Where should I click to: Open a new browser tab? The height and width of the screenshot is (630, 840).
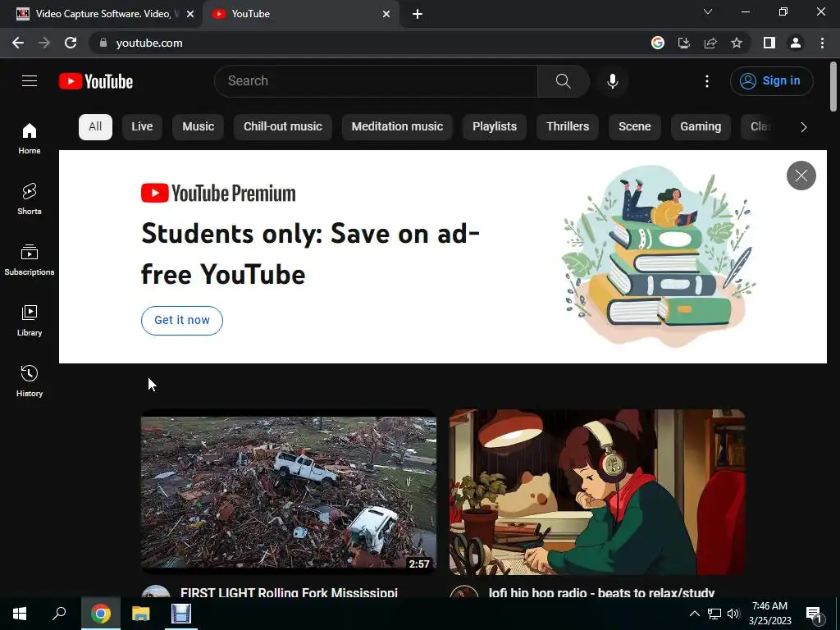point(418,15)
